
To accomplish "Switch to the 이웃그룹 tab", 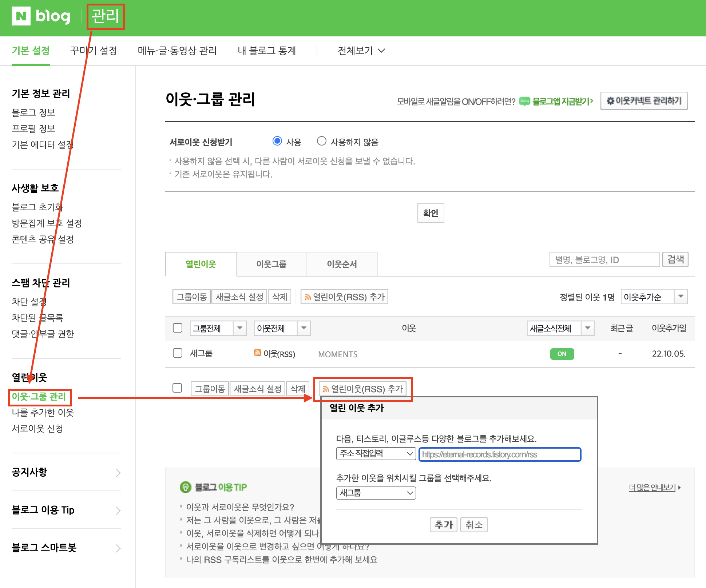I will [x=271, y=264].
